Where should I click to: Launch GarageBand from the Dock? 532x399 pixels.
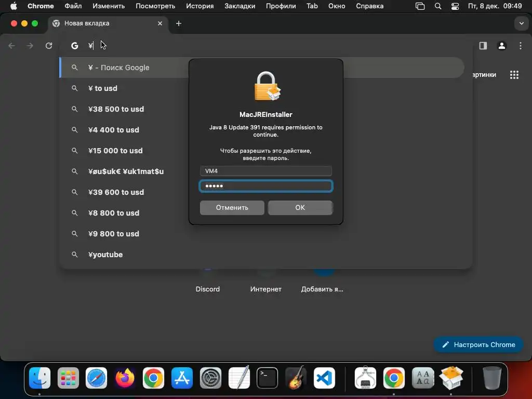[x=296, y=377]
